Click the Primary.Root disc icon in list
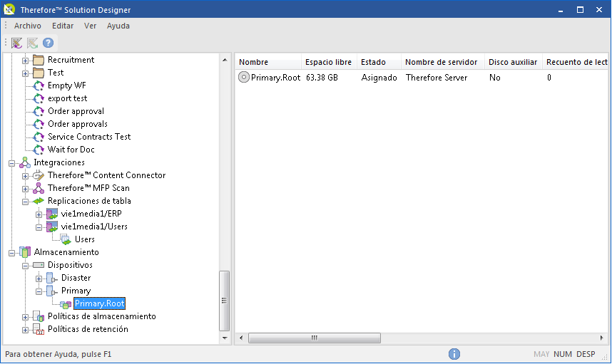 pyautogui.click(x=243, y=78)
